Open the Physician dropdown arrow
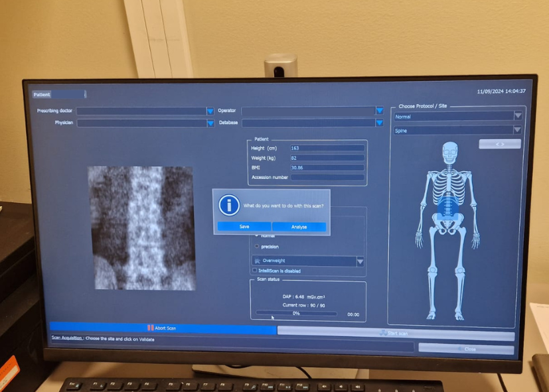The height and width of the screenshot is (392, 549). click(210, 123)
